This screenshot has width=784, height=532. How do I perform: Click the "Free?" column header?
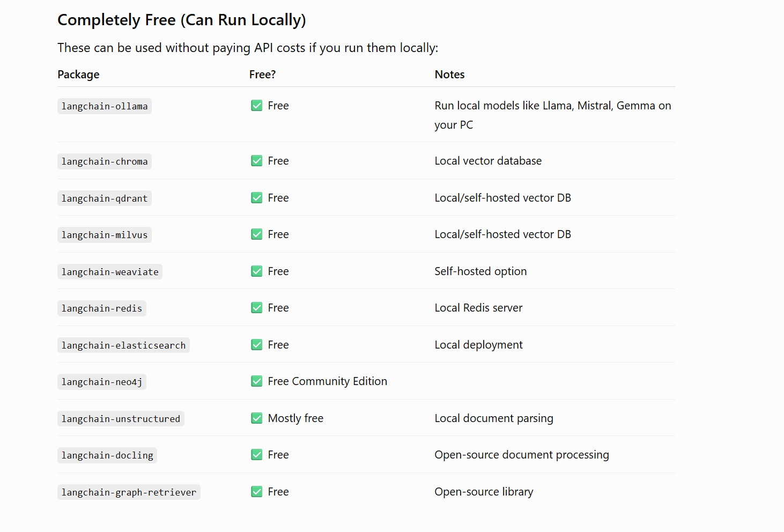(262, 75)
